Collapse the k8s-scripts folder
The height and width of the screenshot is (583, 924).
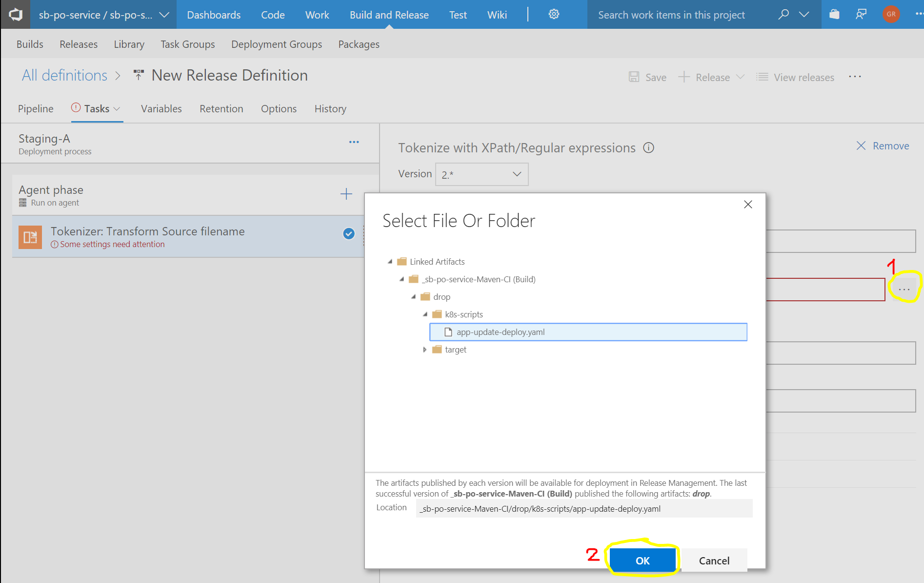click(425, 314)
